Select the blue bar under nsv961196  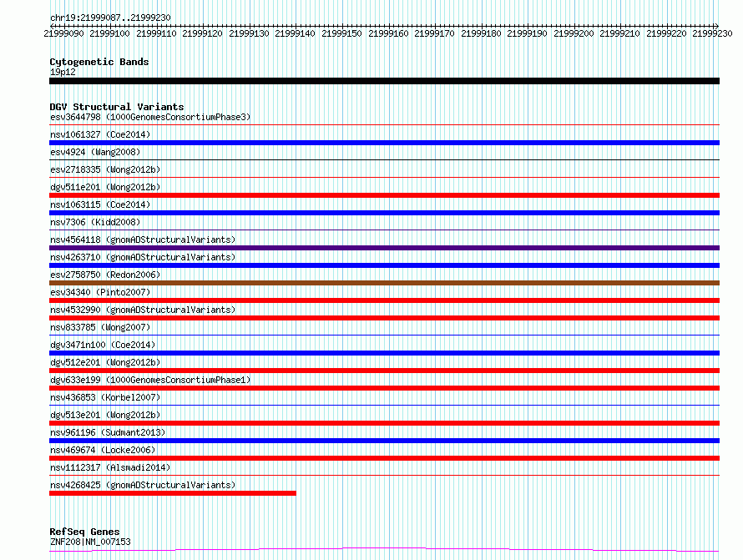click(x=384, y=441)
